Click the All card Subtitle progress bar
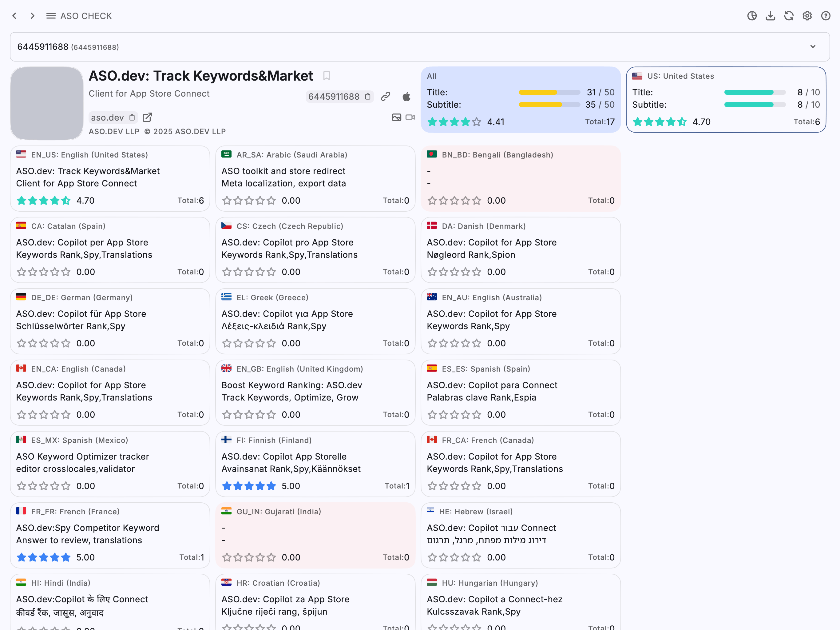Image resolution: width=840 pixels, height=630 pixels. 549,105
